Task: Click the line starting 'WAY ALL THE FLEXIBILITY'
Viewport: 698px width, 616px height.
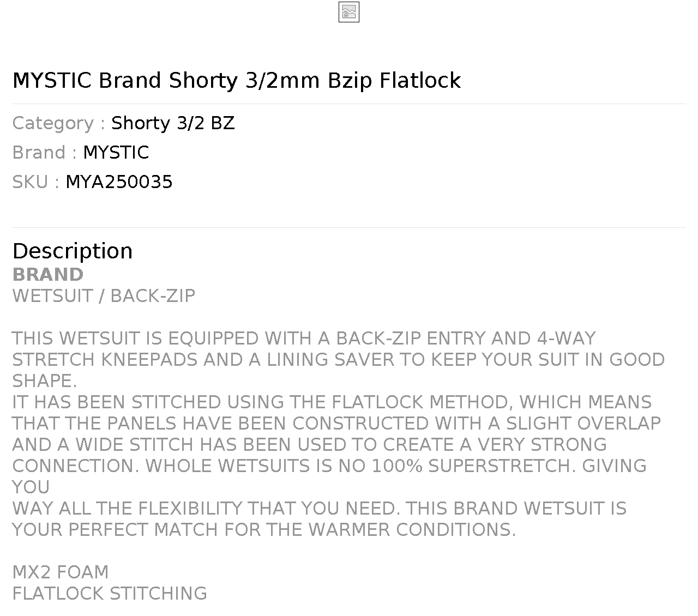Action: coord(319,508)
